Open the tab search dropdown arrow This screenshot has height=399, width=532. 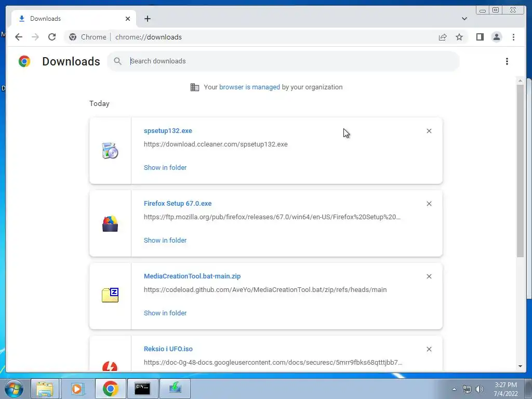point(464,19)
